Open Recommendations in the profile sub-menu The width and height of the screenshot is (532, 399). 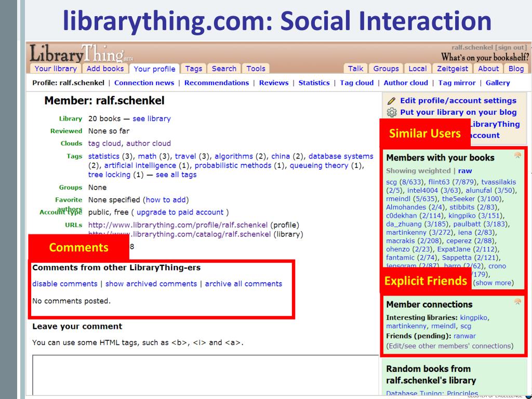[217, 83]
